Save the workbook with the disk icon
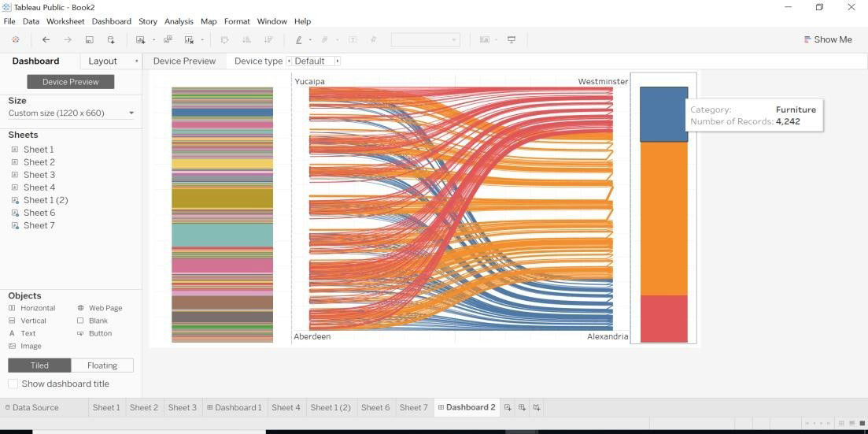This screenshot has height=434, width=868. click(89, 40)
